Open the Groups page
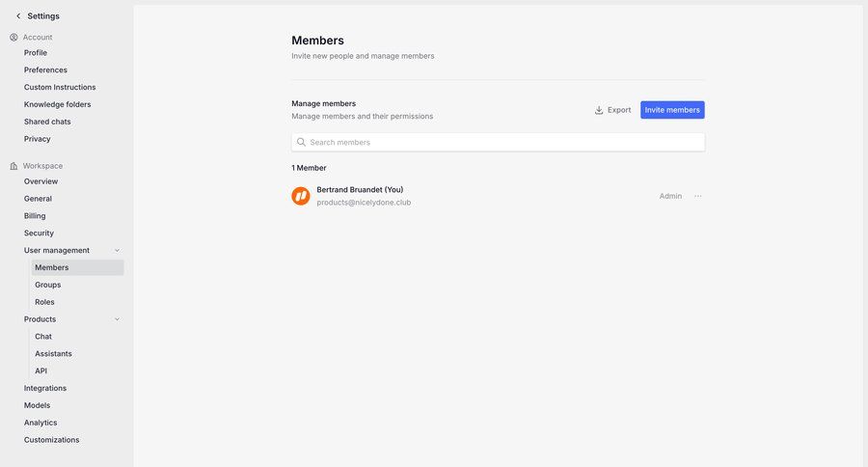 point(48,285)
